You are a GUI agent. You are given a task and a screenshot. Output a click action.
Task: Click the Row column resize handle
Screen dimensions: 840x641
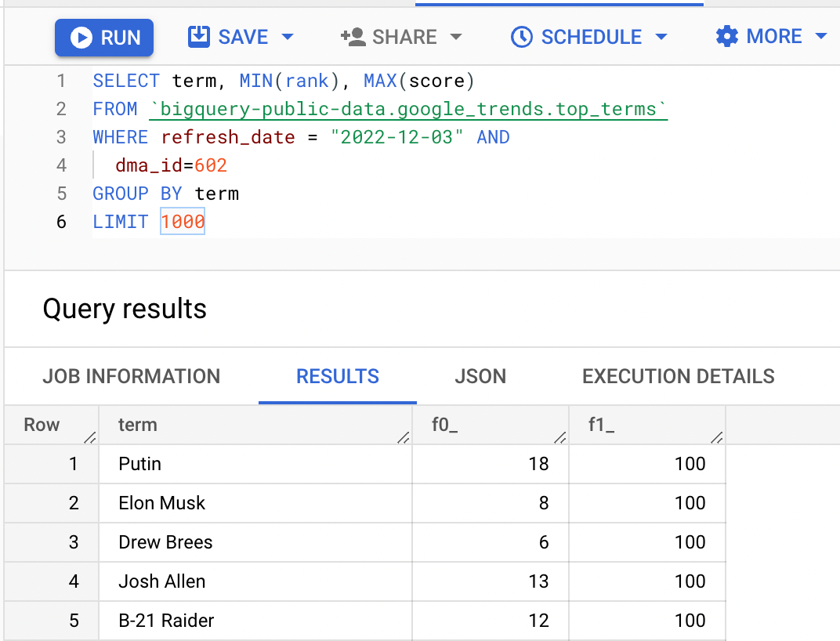point(90,438)
